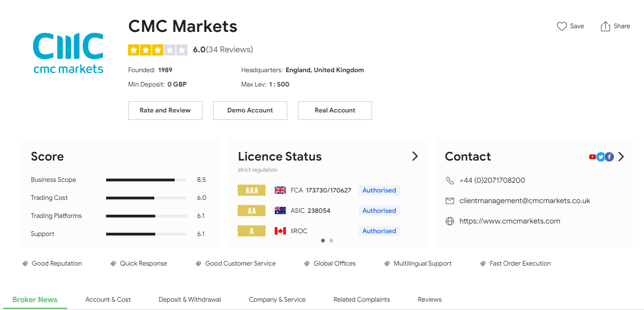Click the phone icon in Contact

tap(449, 180)
